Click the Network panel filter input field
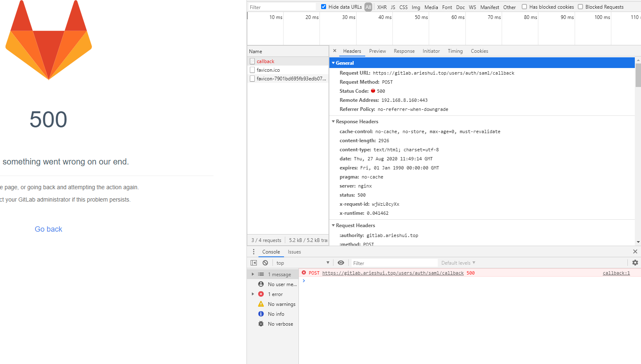 282,7
